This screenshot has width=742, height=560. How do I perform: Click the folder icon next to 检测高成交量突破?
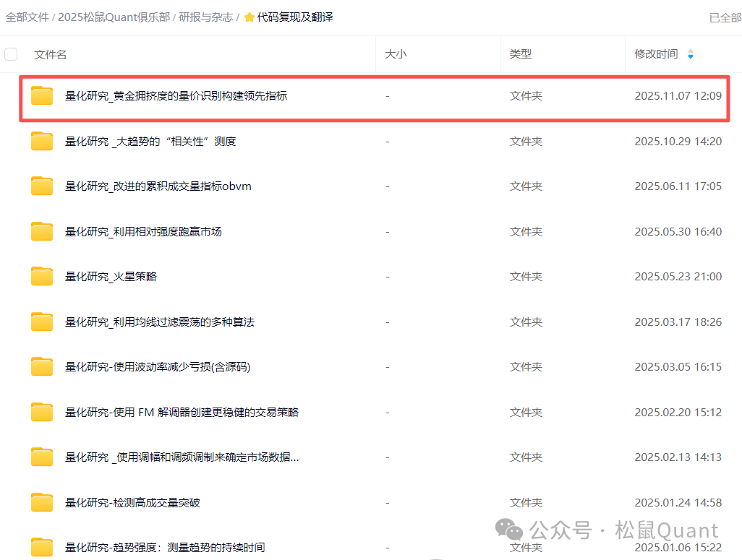41,501
